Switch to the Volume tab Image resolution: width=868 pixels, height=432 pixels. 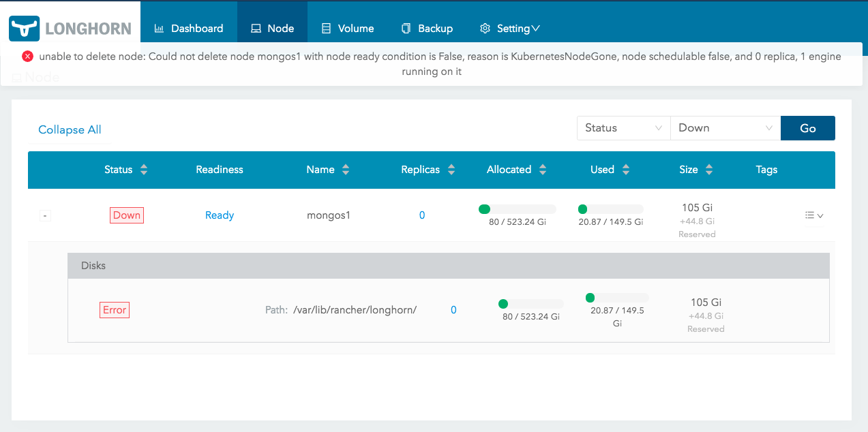click(x=355, y=28)
